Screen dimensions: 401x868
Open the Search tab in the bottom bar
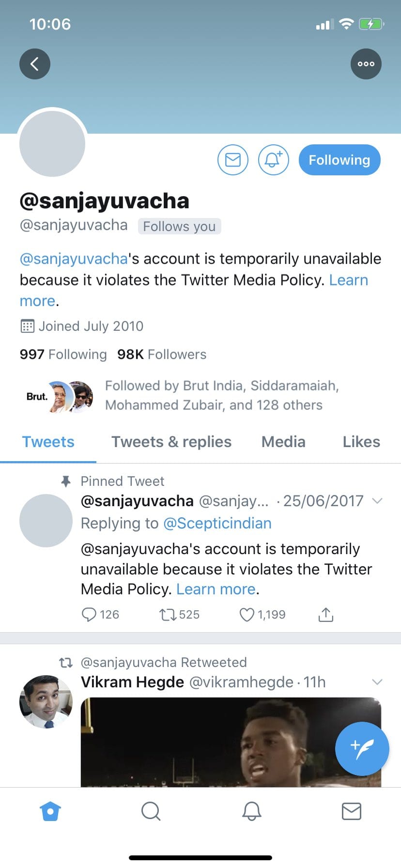[x=151, y=811]
